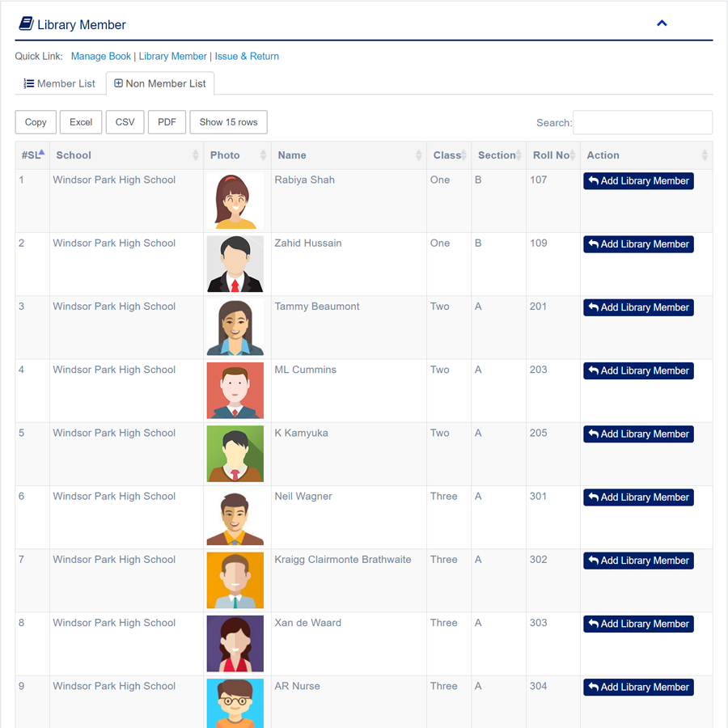Screen dimensions: 728x728
Task: Add Xan de Waard as library member
Action: pyautogui.click(x=638, y=624)
